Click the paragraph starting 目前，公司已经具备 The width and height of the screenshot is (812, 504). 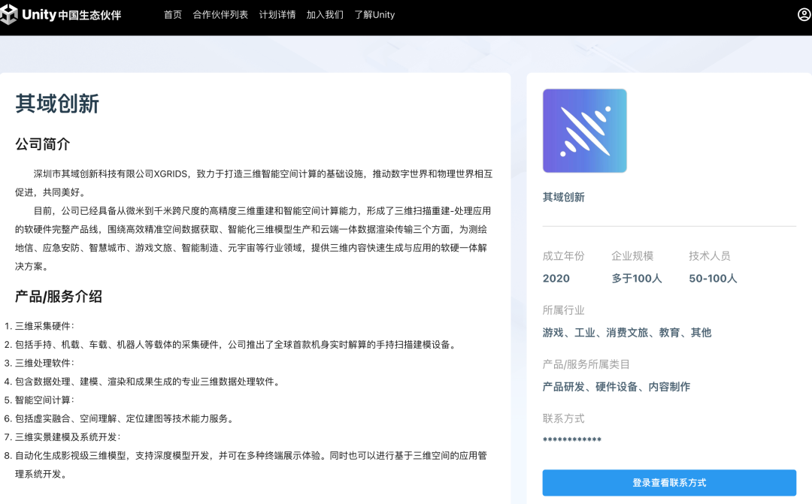253,239
